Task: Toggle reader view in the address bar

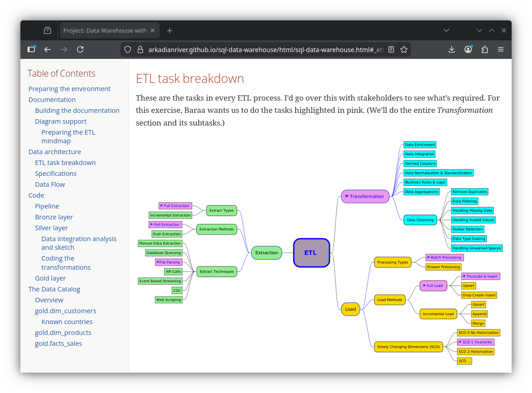Action: [391, 49]
